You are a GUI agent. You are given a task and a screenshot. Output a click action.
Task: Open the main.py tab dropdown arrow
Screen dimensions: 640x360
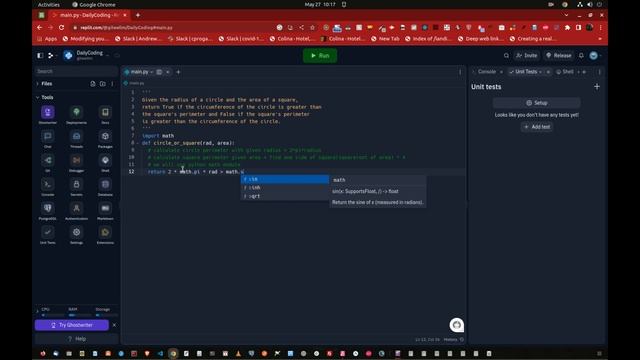tap(152, 72)
